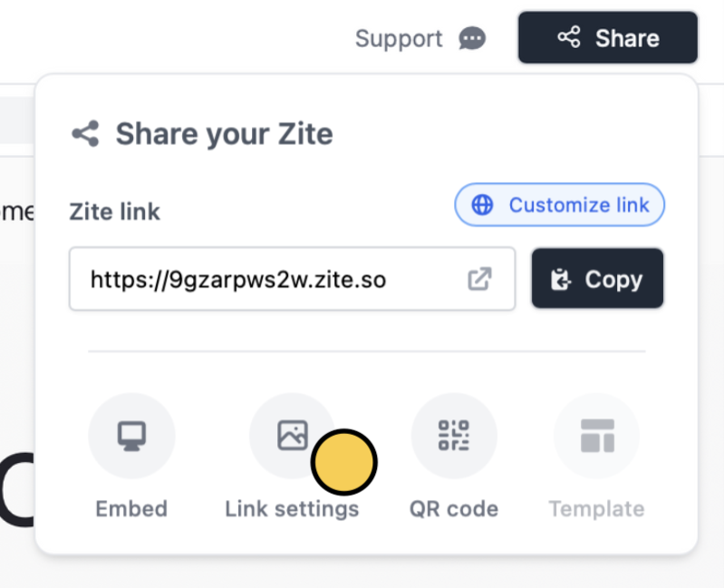
Task: Open Link settings image icon
Action: tap(293, 435)
